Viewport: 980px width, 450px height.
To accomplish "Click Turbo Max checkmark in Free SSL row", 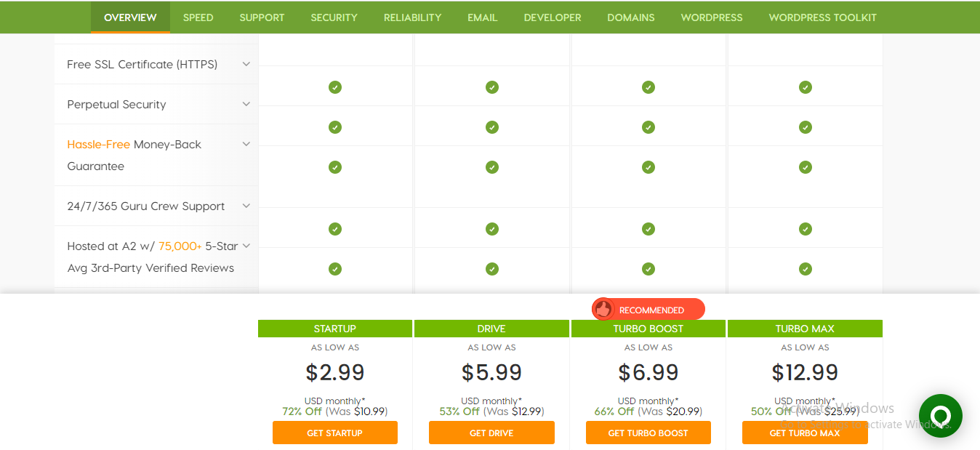I will click(x=805, y=87).
